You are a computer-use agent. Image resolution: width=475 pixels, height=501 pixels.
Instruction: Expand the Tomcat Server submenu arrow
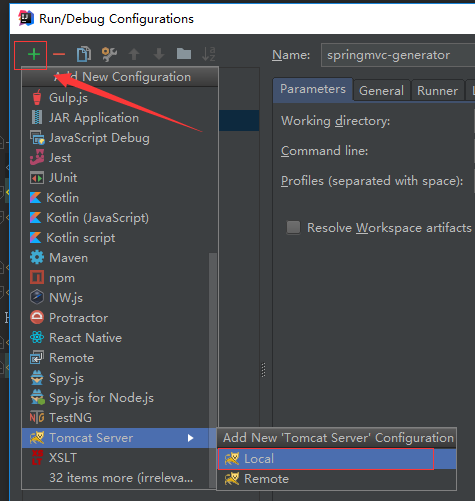pos(190,438)
